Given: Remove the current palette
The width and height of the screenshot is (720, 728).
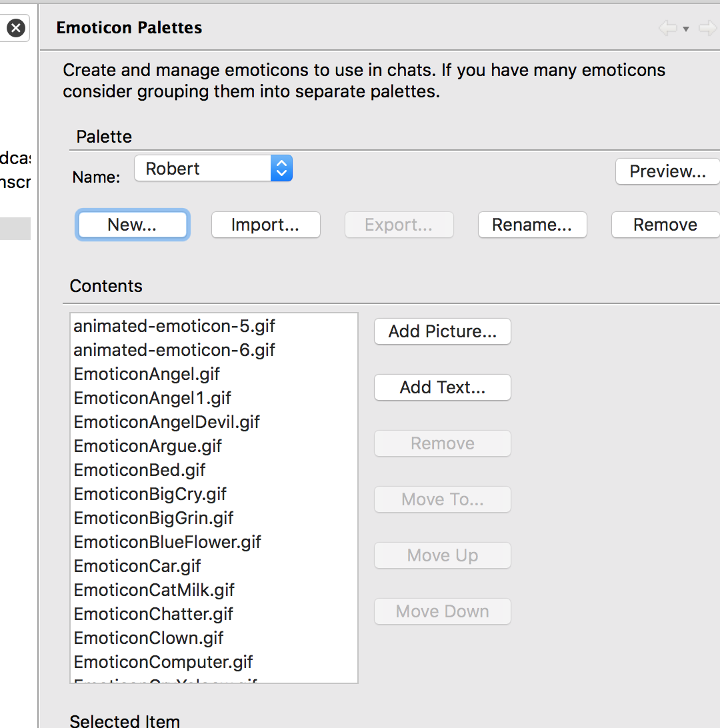Looking at the screenshot, I should [x=665, y=225].
